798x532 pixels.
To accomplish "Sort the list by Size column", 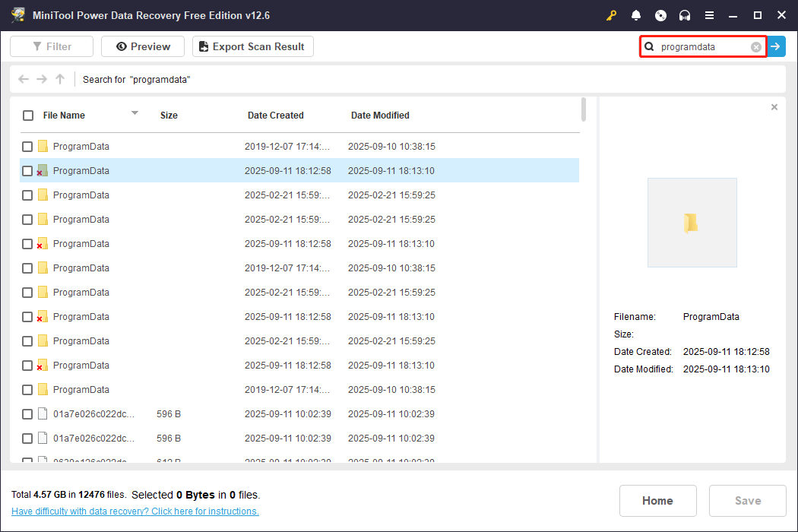I will [x=169, y=116].
